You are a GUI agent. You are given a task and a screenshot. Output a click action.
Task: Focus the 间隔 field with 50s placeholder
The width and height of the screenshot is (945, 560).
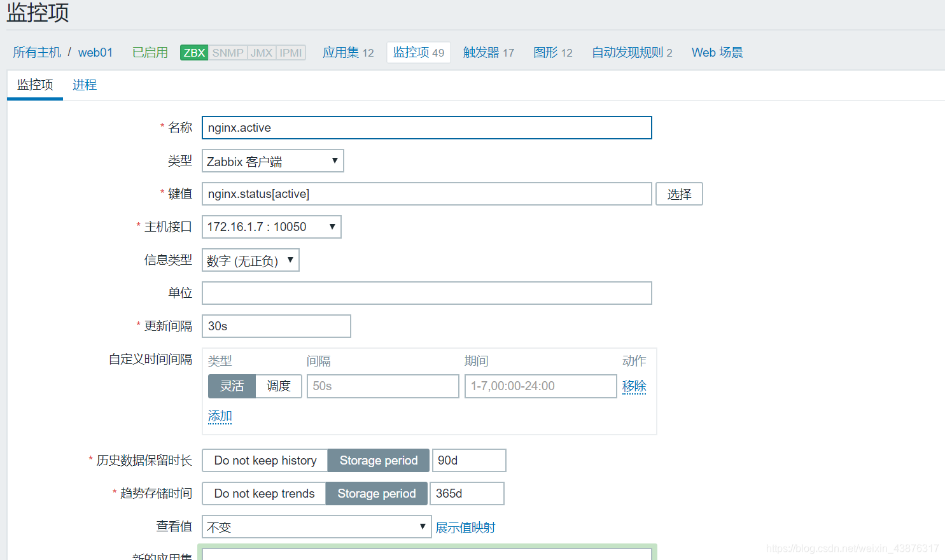point(383,386)
